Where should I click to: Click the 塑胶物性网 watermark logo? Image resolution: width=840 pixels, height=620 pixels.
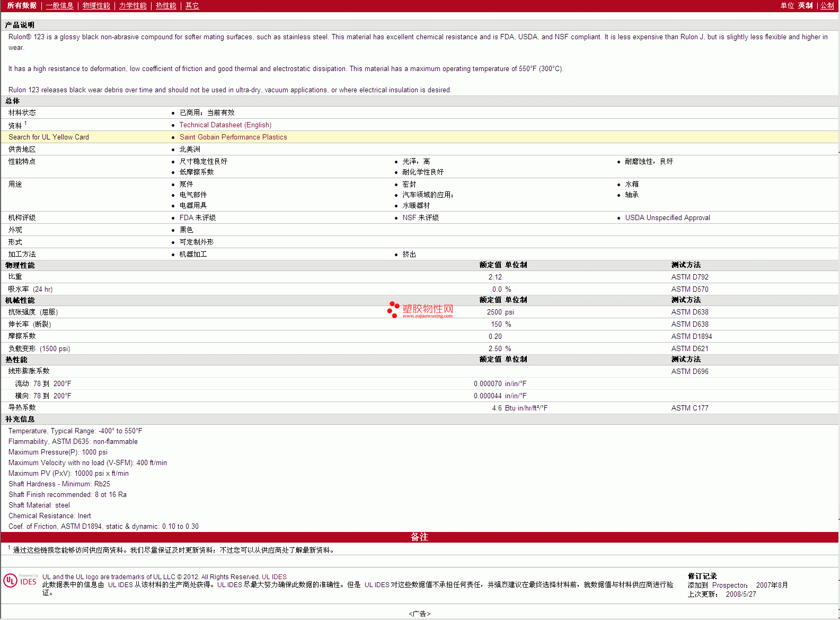click(420, 310)
